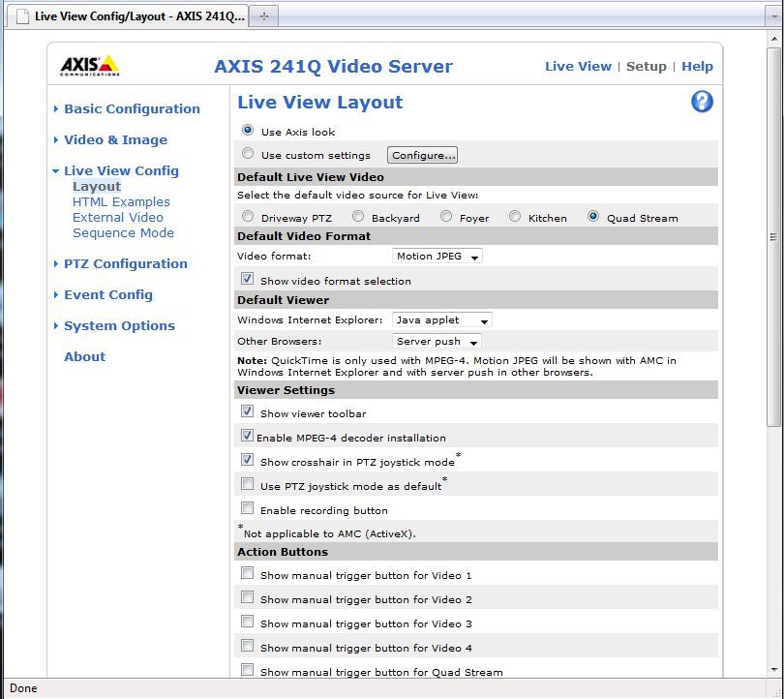Open Sequence Mode submenu item
The height and width of the screenshot is (699, 784).
pyautogui.click(x=123, y=233)
